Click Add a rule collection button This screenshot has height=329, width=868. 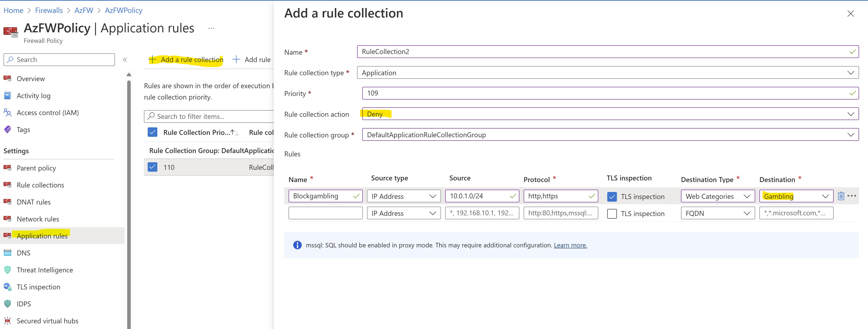[x=186, y=60]
